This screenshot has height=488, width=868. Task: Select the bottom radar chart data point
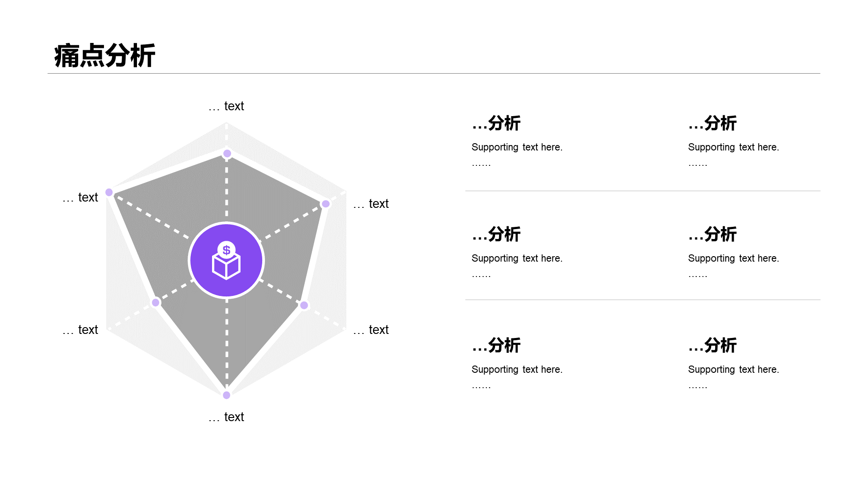[x=226, y=395]
